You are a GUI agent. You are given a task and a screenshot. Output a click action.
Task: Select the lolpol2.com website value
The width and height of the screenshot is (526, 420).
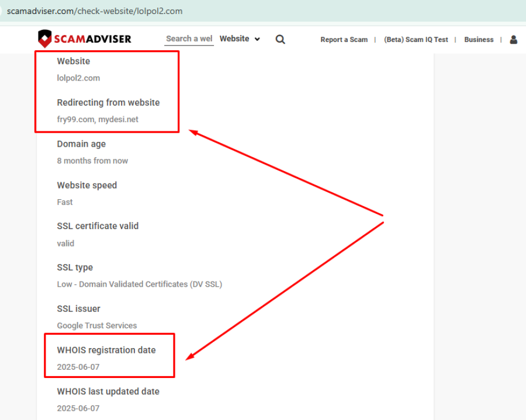click(78, 78)
